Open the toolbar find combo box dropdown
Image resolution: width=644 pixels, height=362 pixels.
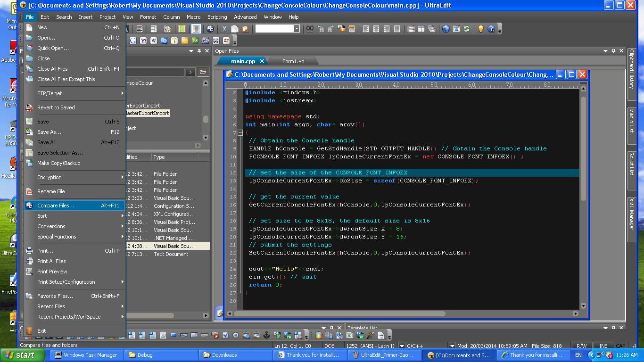297,29
